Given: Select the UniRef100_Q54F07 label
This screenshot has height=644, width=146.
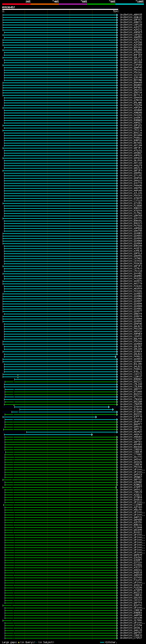Looking at the screenshot, I should (131, 422).
